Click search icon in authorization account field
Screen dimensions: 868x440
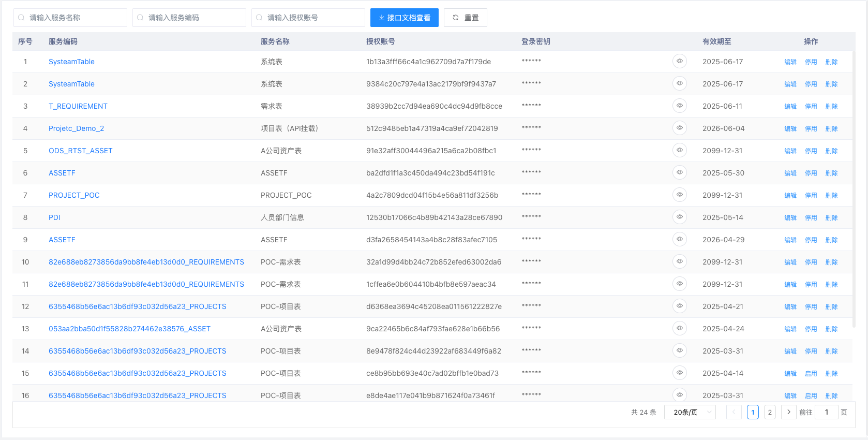pos(259,18)
